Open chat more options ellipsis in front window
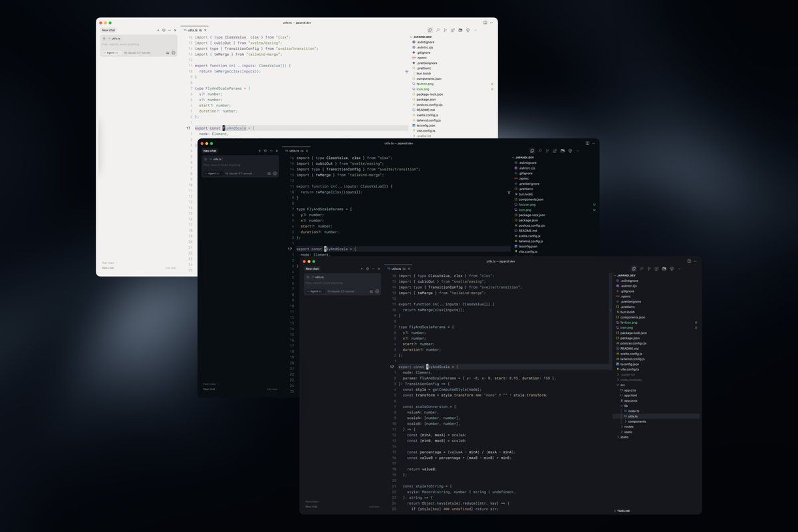Screen dimensions: 798x532 coord(373,269)
